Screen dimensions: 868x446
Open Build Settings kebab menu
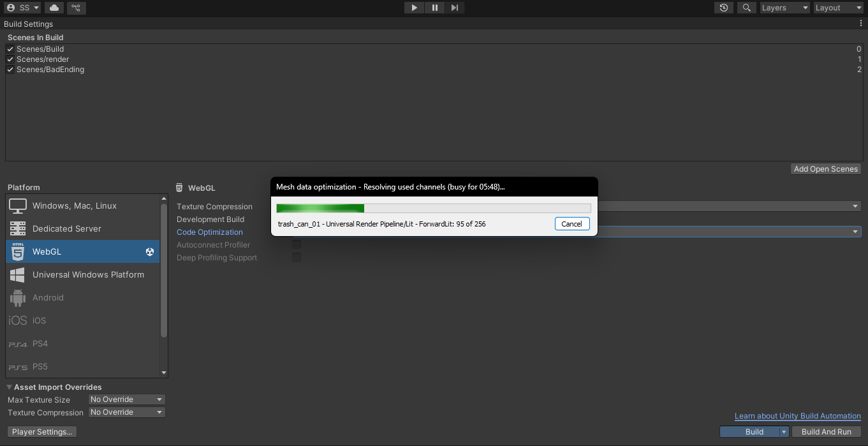(x=861, y=24)
